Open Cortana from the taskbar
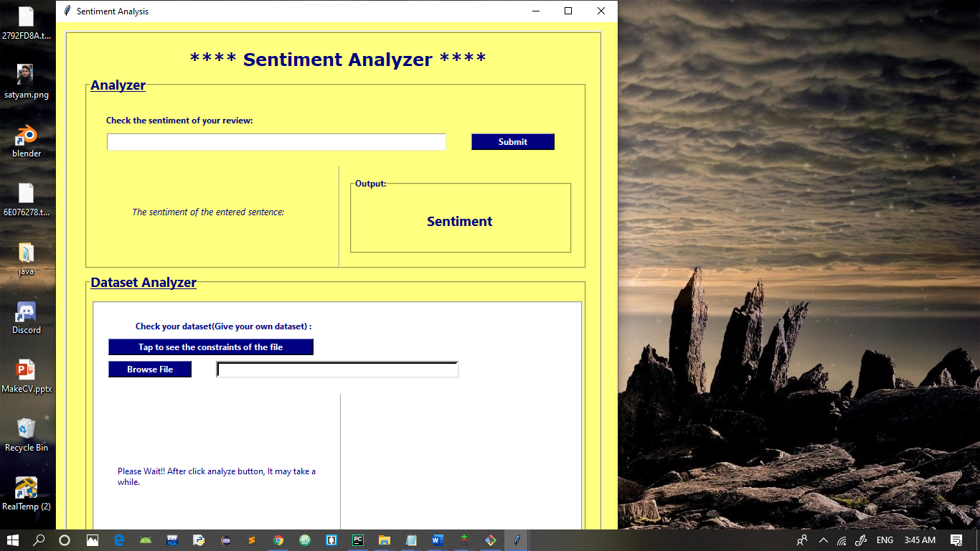 [x=65, y=540]
